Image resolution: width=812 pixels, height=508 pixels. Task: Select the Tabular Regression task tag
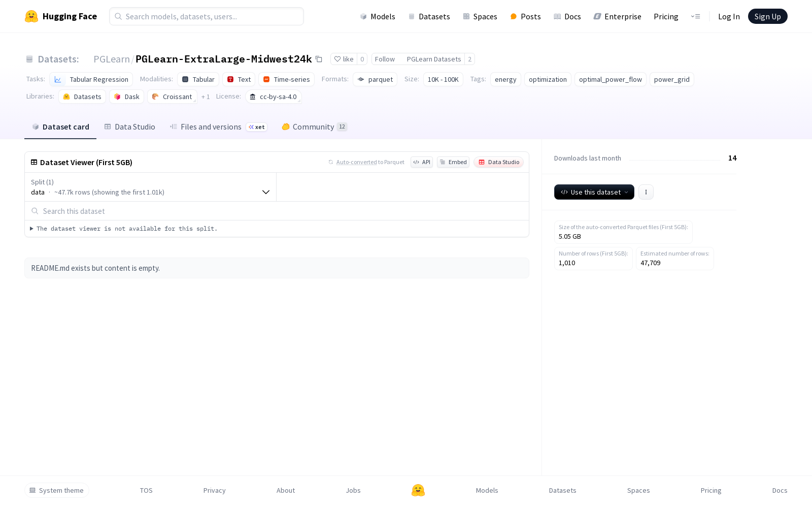coord(91,79)
